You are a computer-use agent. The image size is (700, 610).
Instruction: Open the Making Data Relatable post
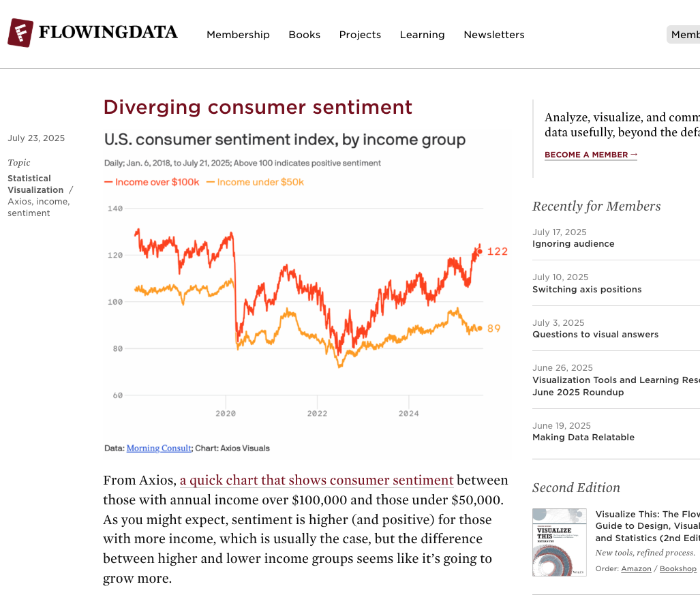pos(583,438)
